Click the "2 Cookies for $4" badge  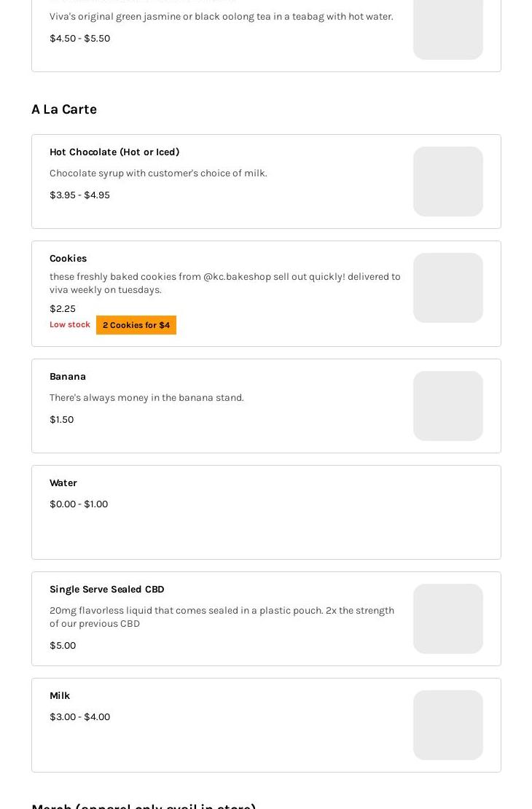click(x=136, y=325)
